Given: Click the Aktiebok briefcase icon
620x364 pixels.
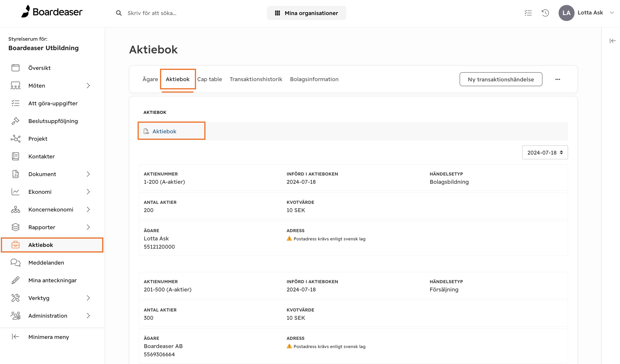Looking at the screenshot, I should tap(15, 245).
